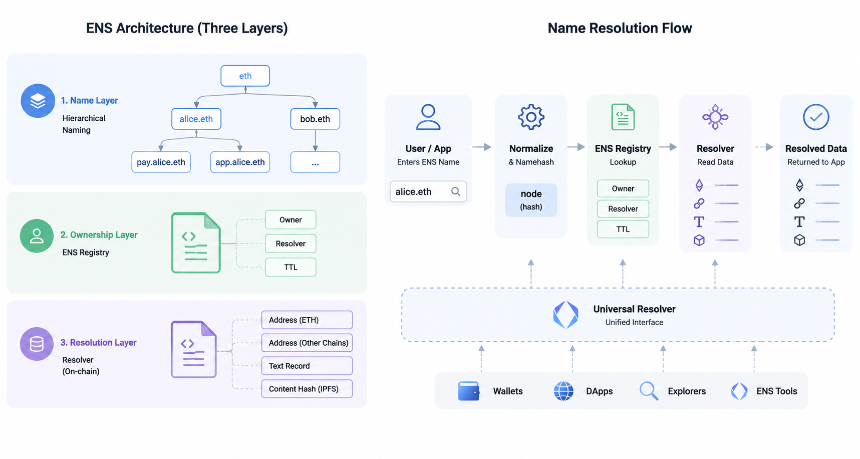Viewport: 860px width, 459px height.
Task: Click the Universal Resolver ENS logo
Action: (x=565, y=315)
